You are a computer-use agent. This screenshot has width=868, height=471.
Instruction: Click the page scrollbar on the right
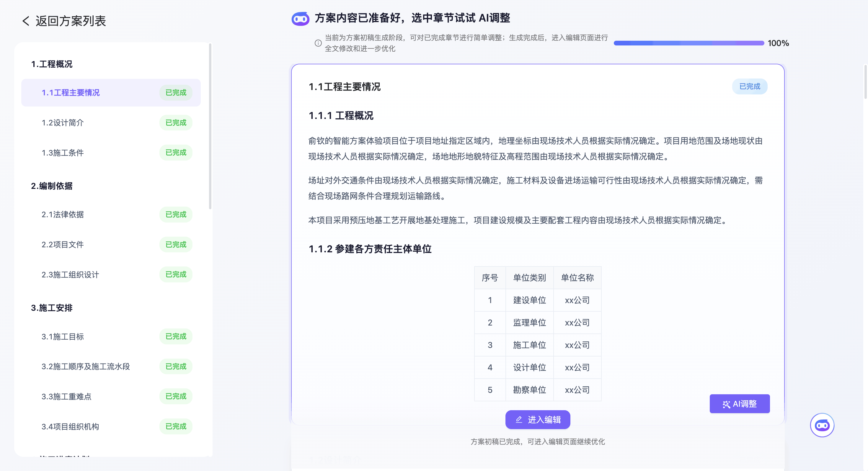click(865, 81)
